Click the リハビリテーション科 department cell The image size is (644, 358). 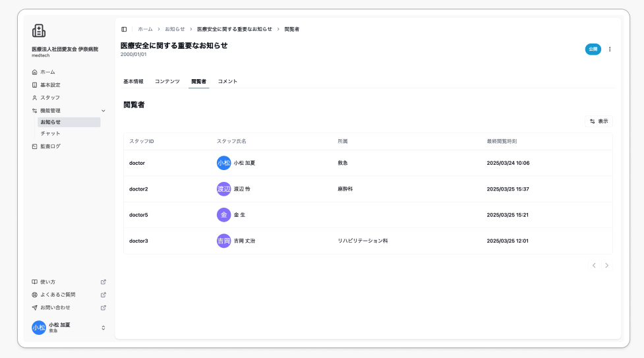(363, 241)
